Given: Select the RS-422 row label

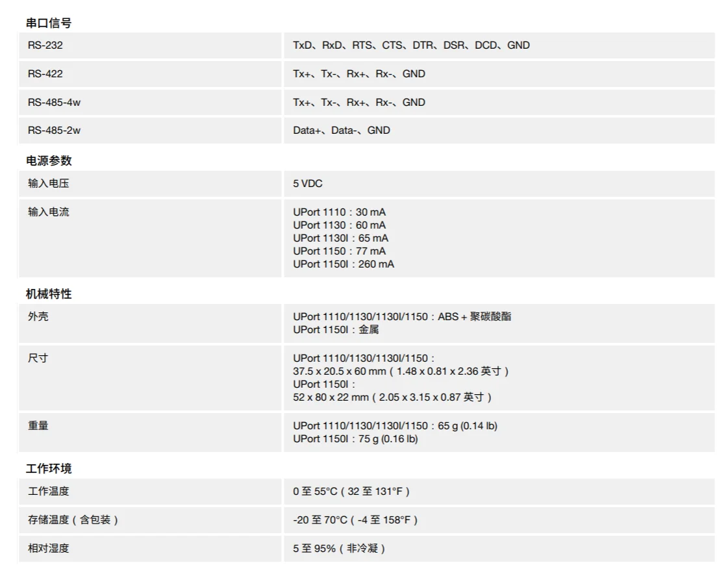Looking at the screenshot, I should coord(45,74).
